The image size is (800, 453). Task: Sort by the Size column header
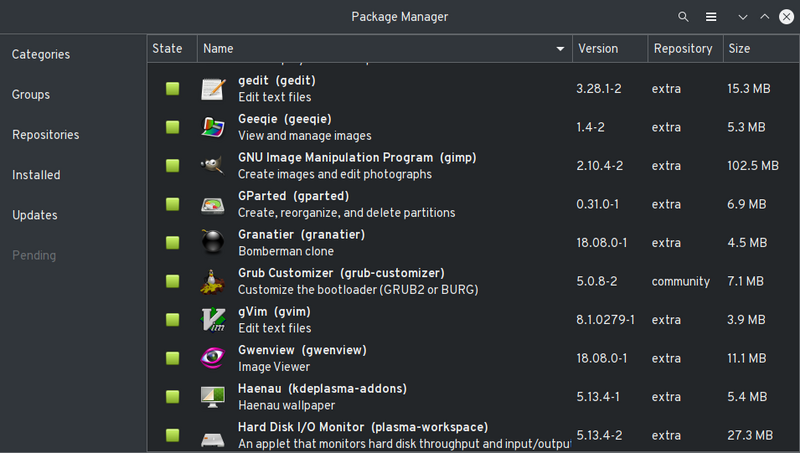coord(761,49)
